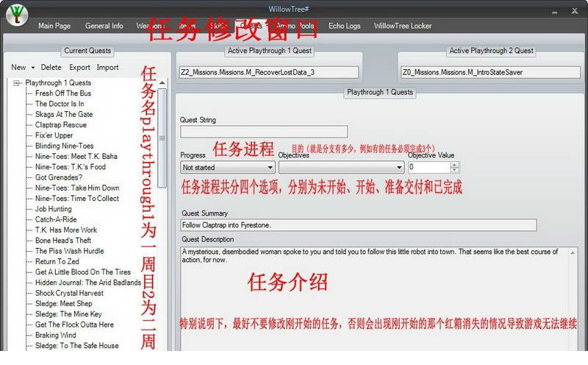Image resolution: width=588 pixels, height=365 pixels.
Task: Select Get A Little Blood On The Tires
Action: (x=83, y=272)
